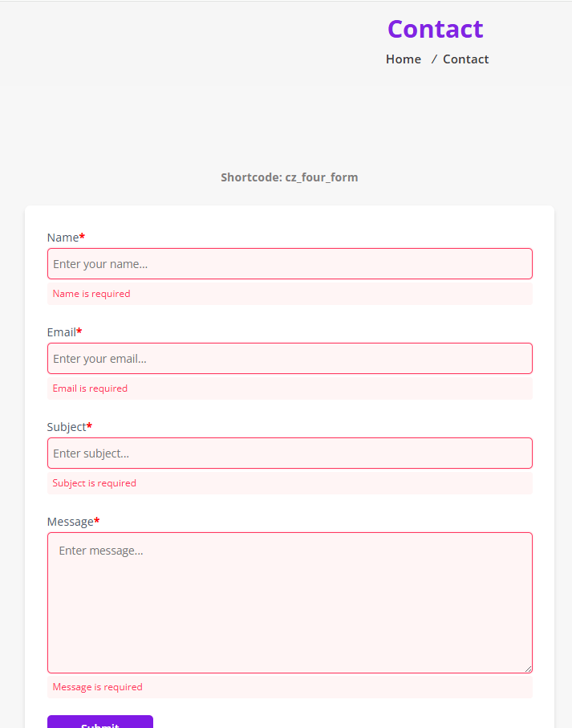Click the Subject field label
Viewport: 572px width, 728px height.
coord(66,427)
